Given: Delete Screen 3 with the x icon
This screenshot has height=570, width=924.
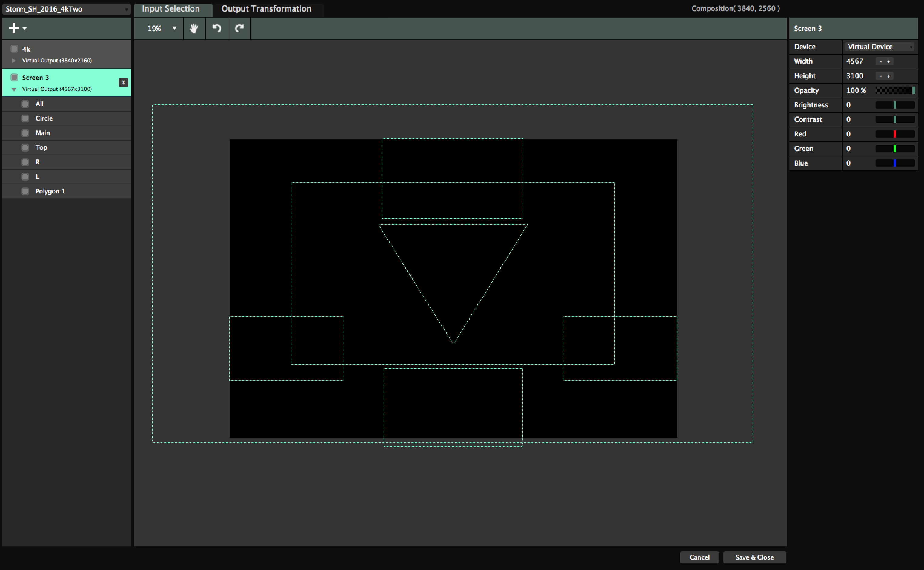Looking at the screenshot, I should 123,82.
